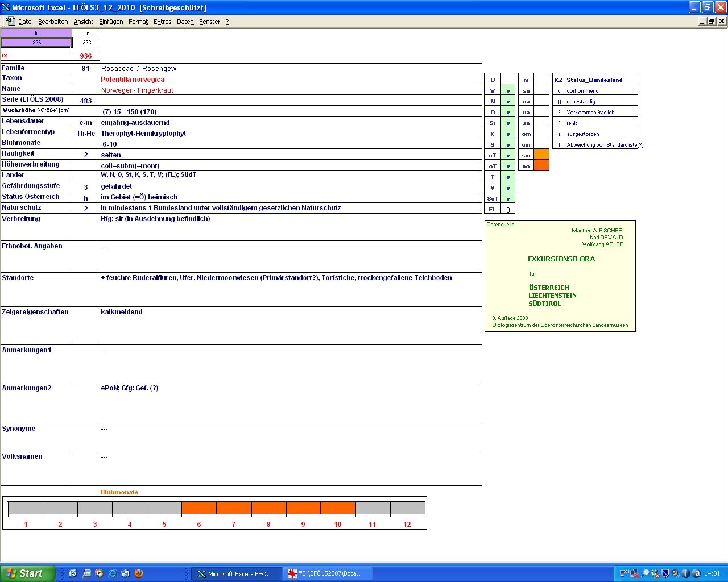Click the legend entry unbeständig
The image size is (728, 582).
coord(581,102)
